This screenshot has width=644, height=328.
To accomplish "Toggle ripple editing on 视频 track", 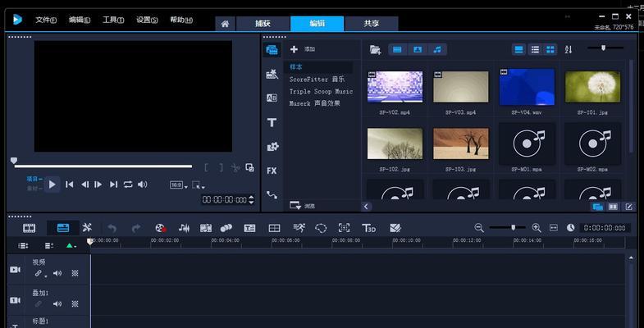I will click(x=39, y=273).
